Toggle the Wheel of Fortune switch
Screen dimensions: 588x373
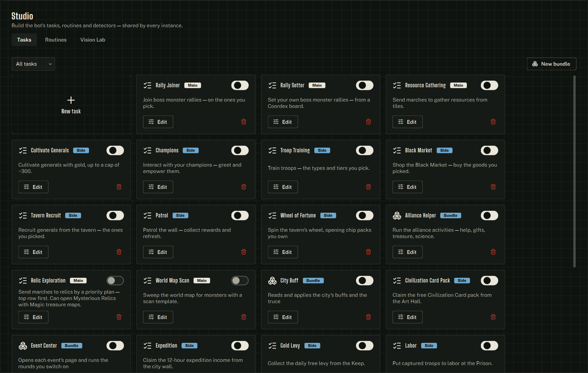pos(365,216)
